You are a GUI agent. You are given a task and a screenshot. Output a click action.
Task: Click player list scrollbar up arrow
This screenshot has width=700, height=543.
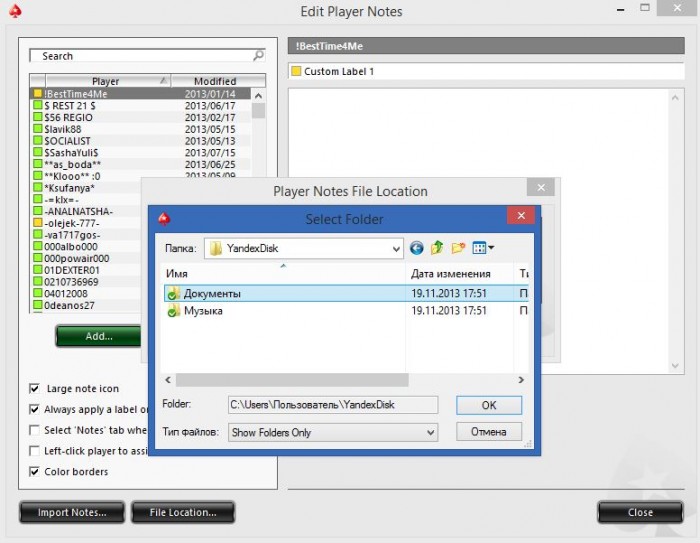pos(258,96)
